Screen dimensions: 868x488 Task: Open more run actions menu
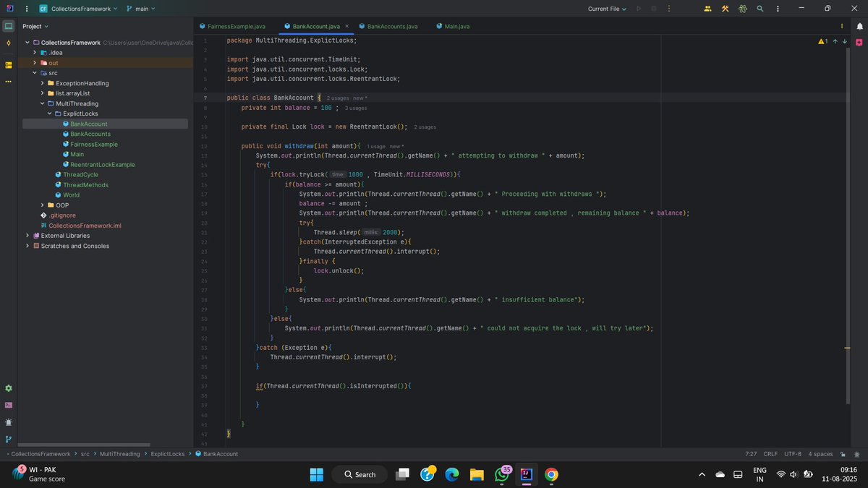[x=670, y=9]
